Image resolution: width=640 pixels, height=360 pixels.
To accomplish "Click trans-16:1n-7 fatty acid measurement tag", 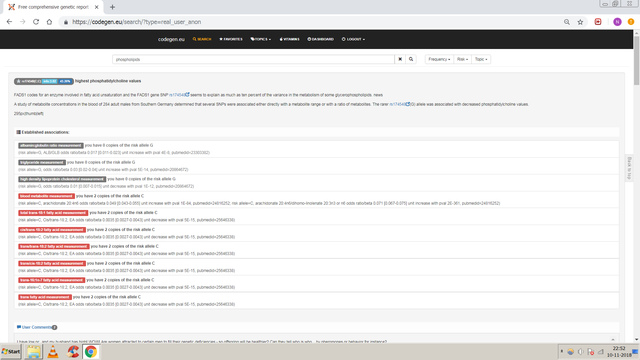I will [51, 280].
